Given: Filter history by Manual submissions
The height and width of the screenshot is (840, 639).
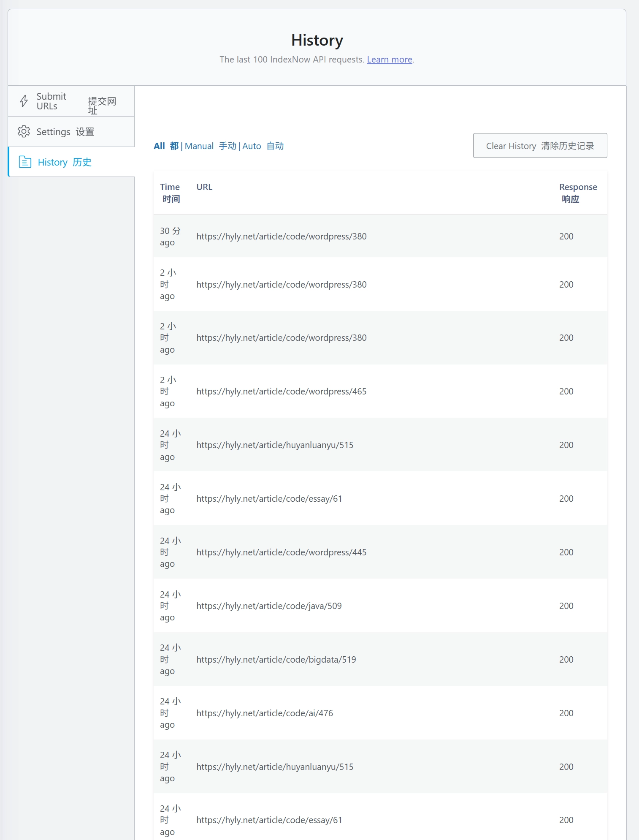Looking at the screenshot, I should pyautogui.click(x=211, y=146).
